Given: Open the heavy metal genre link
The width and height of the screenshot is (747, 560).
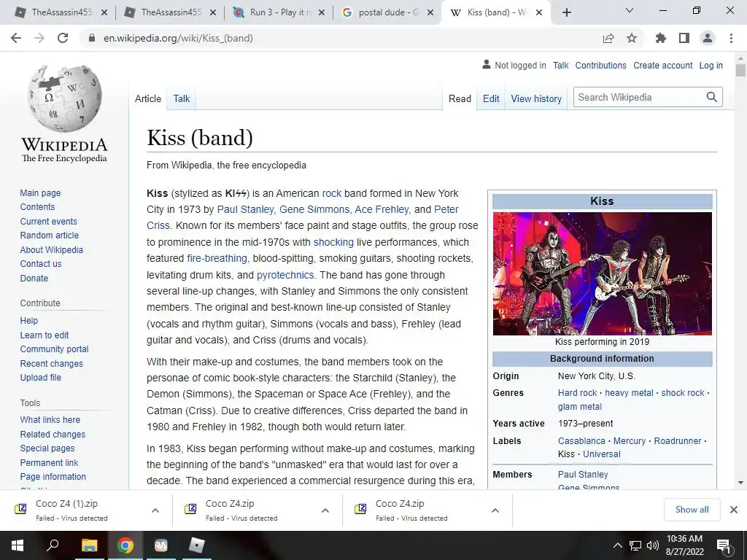Looking at the screenshot, I should (x=629, y=393).
